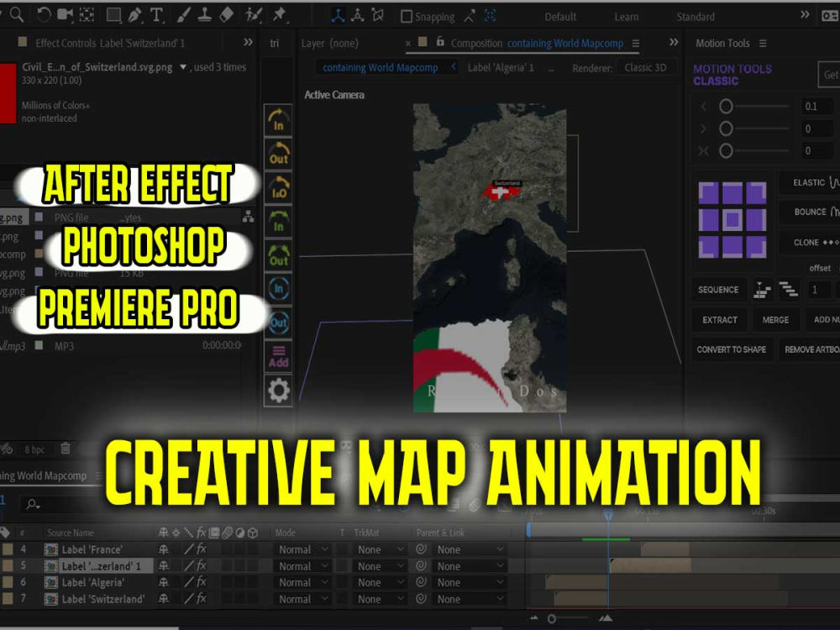The height and width of the screenshot is (630, 840).
Task: Click the green In icon
Action: (x=278, y=221)
